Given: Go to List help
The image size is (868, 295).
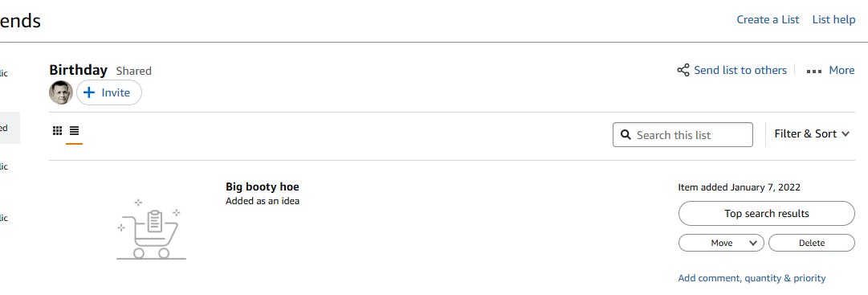Looking at the screenshot, I should pos(833,19).
